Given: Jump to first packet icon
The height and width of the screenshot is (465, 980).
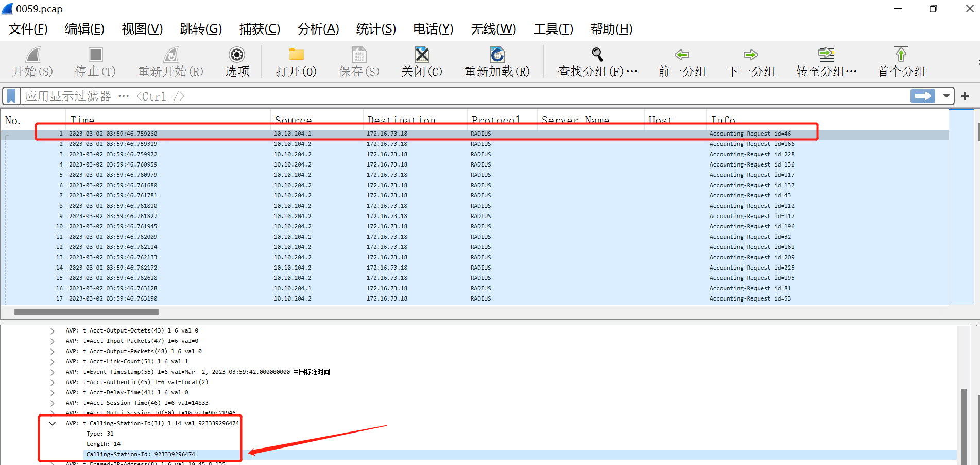Looking at the screenshot, I should (901, 55).
